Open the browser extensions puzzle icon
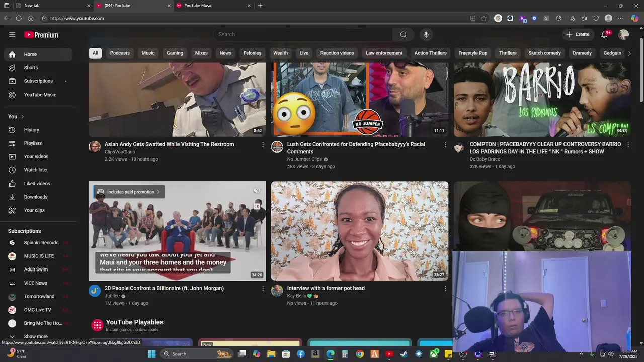Image resolution: width=644 pixels, height=362 pixels. point(558,18)
